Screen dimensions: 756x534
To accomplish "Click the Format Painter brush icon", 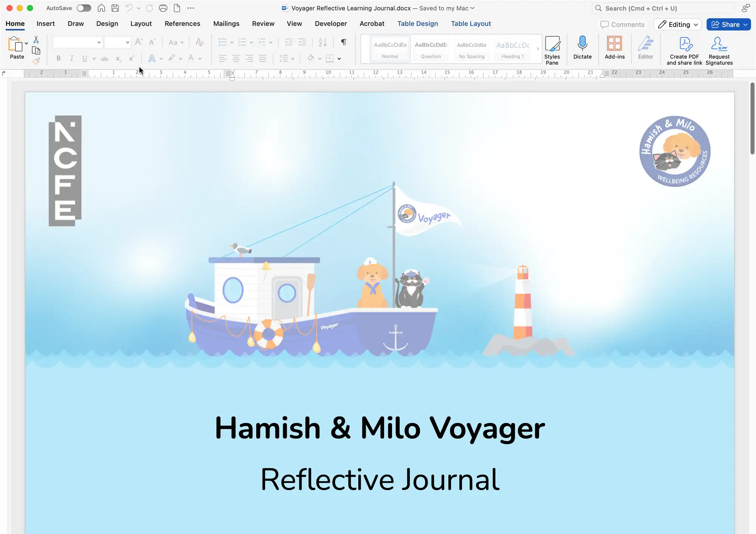I will [36, 61].
